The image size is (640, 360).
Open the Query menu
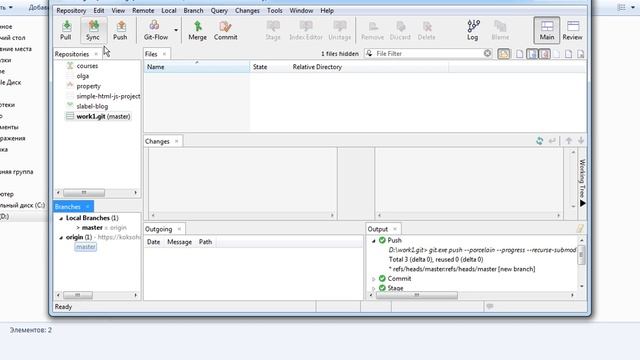219,11
